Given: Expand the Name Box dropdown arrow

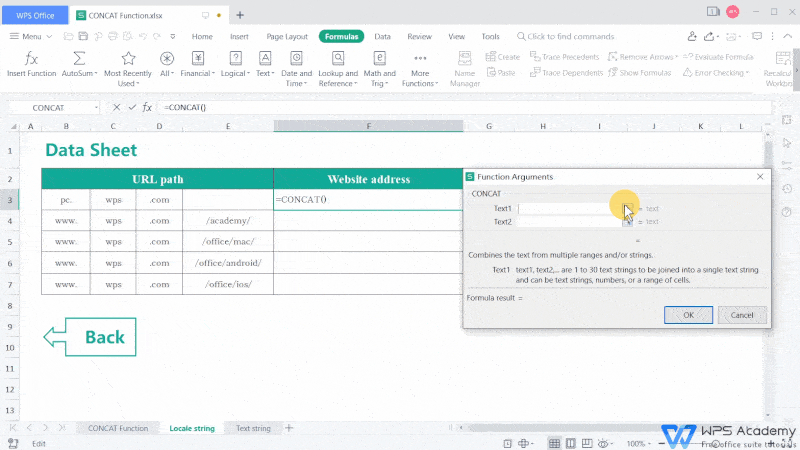Looking at the screenshot, I should pyautogui.click(x=96, y=107).
